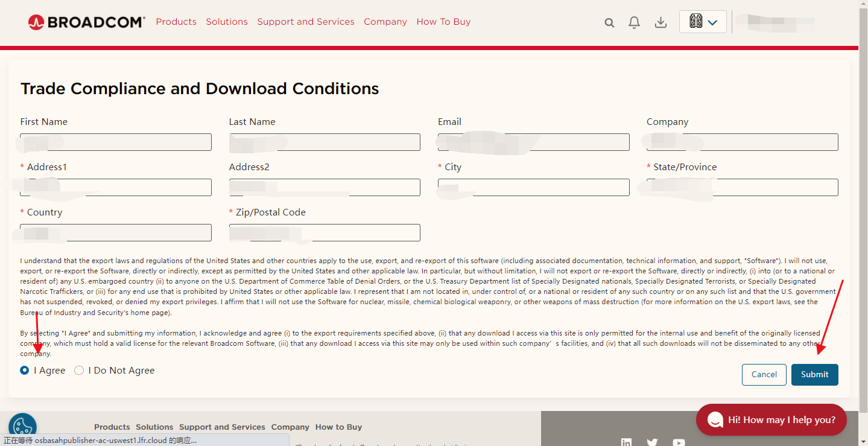
Task: Click the Email field
Action: [534, 142]
